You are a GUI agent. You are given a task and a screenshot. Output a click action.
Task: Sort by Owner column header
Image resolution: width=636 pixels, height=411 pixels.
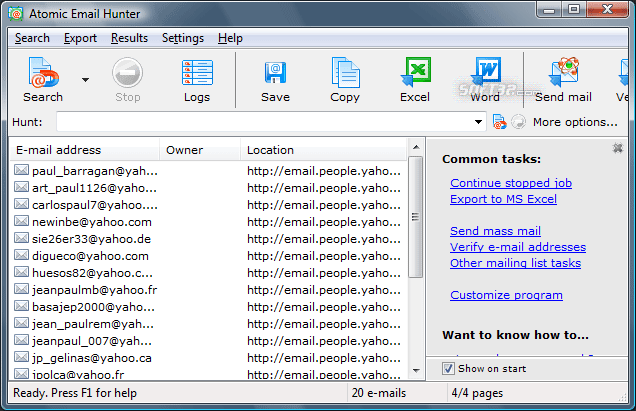pos(200,150)
